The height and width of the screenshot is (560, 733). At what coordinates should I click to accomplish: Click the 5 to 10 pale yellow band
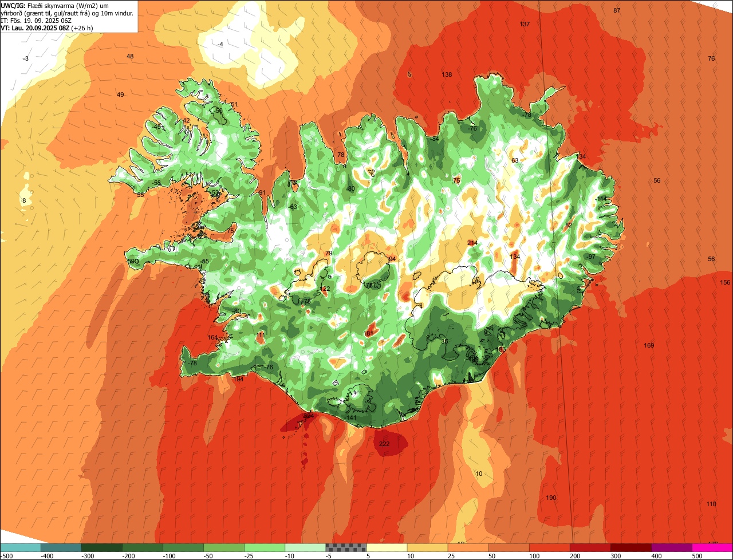pyautogui.click(x=387, y=547)
